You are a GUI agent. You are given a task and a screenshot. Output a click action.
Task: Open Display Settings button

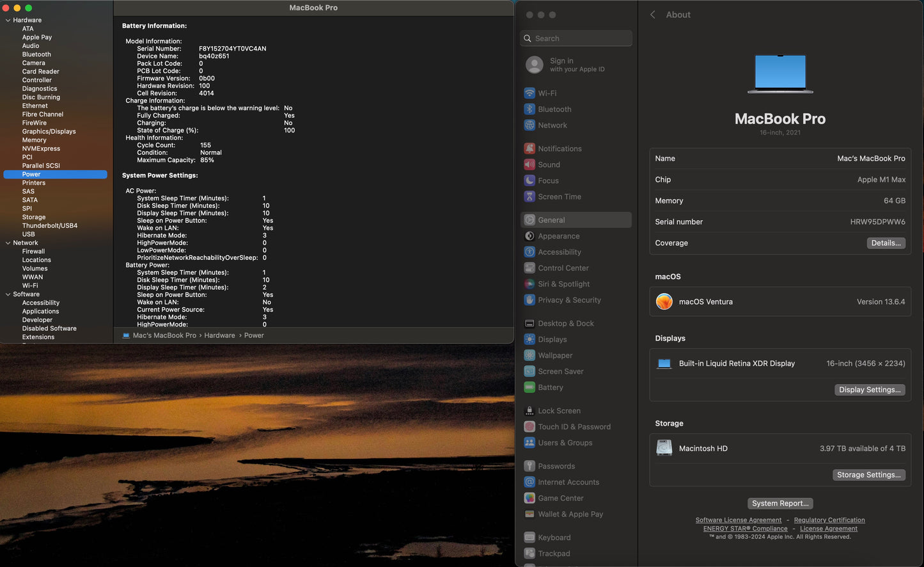870,390
